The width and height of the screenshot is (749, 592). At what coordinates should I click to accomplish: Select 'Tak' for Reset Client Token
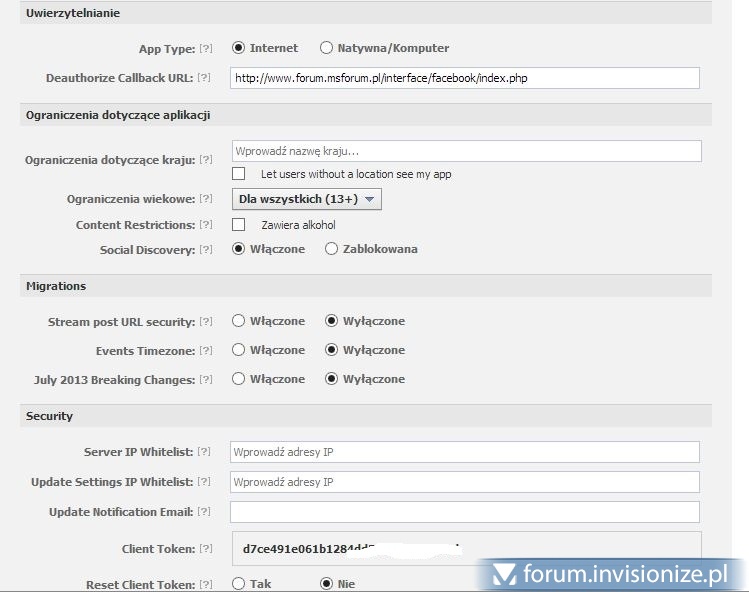[x=238, y=583]
